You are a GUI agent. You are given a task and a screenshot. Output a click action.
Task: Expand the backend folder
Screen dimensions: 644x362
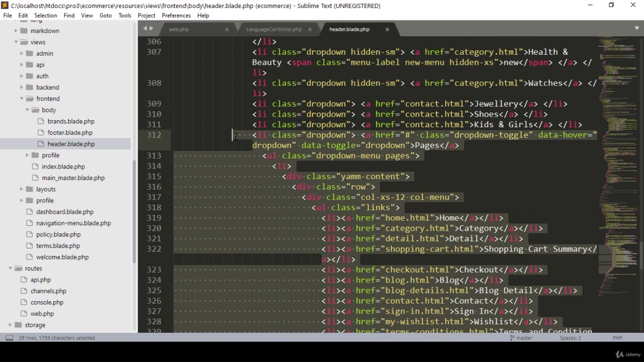(22, 87)
